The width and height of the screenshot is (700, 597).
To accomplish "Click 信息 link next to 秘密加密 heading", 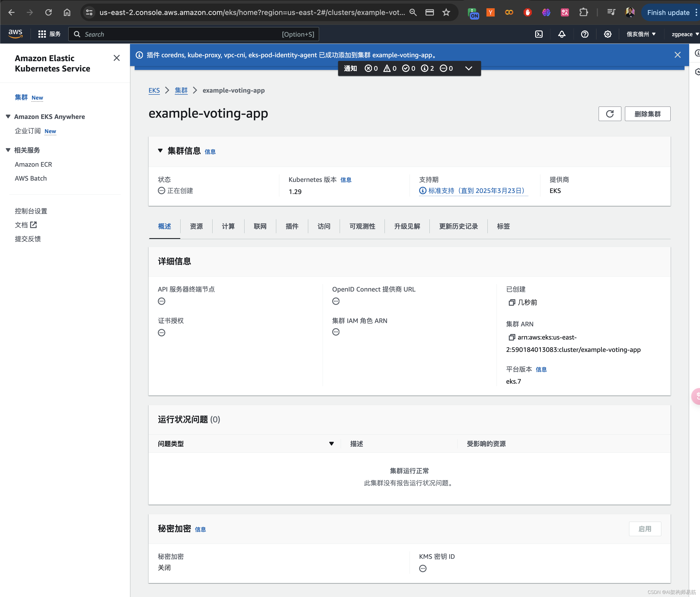I will click(200, 529).
